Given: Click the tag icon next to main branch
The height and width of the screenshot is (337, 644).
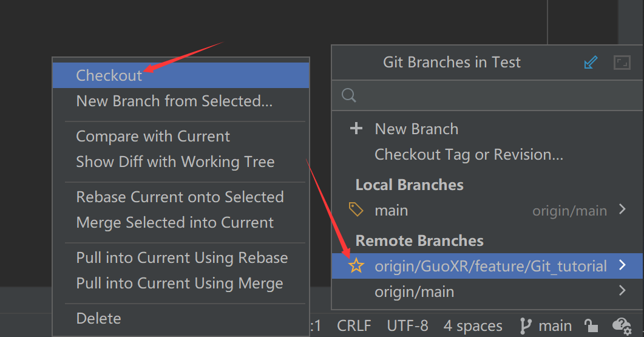Looking at the screenshot, I should (356, 210).
